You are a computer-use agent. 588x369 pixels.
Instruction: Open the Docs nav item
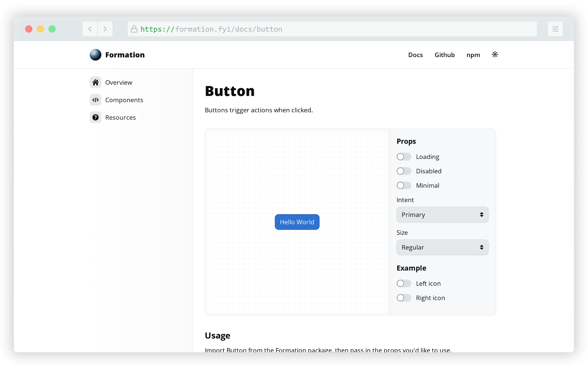(x=415, y=55)
